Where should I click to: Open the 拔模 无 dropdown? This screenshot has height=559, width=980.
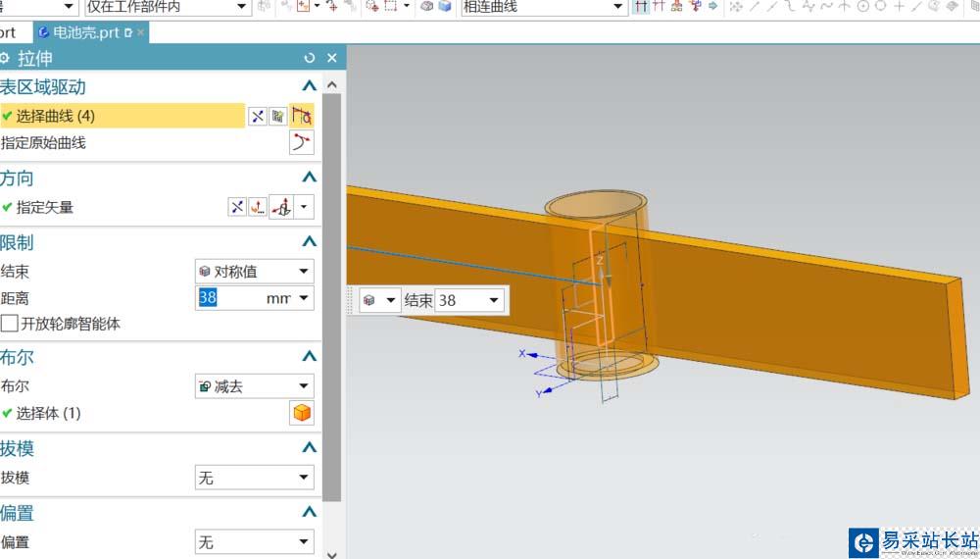(x=255, y=478)
